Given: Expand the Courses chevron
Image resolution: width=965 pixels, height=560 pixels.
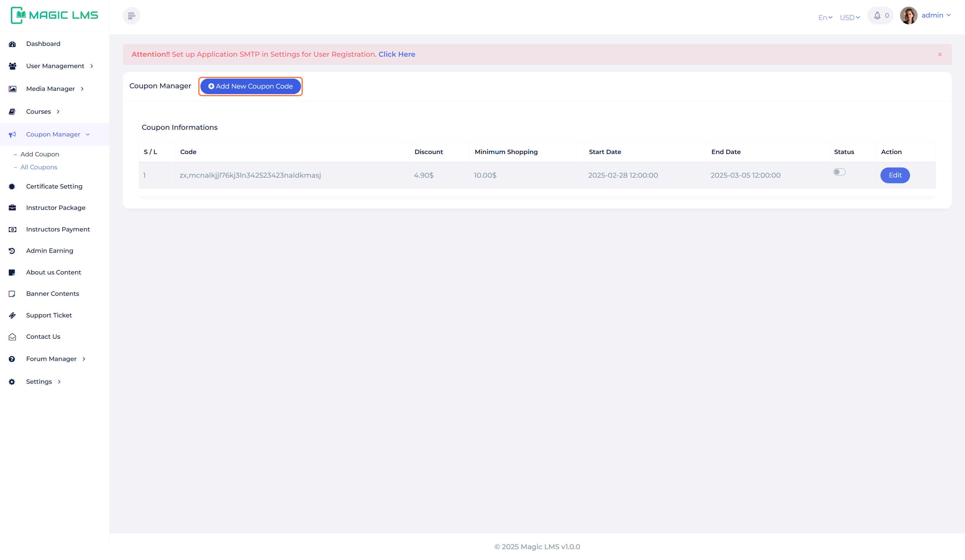Looking at the screenshot, I should click(58, 112).
